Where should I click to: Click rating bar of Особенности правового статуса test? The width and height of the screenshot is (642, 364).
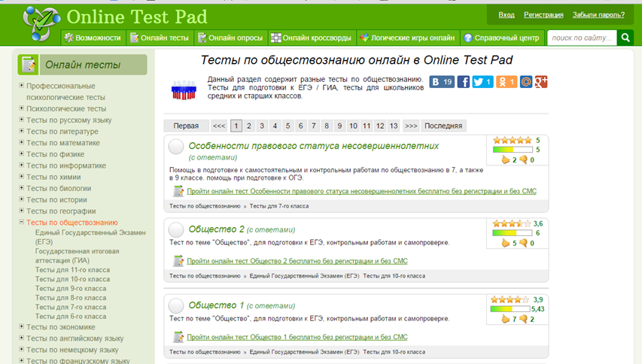click(x=513, y=150)
